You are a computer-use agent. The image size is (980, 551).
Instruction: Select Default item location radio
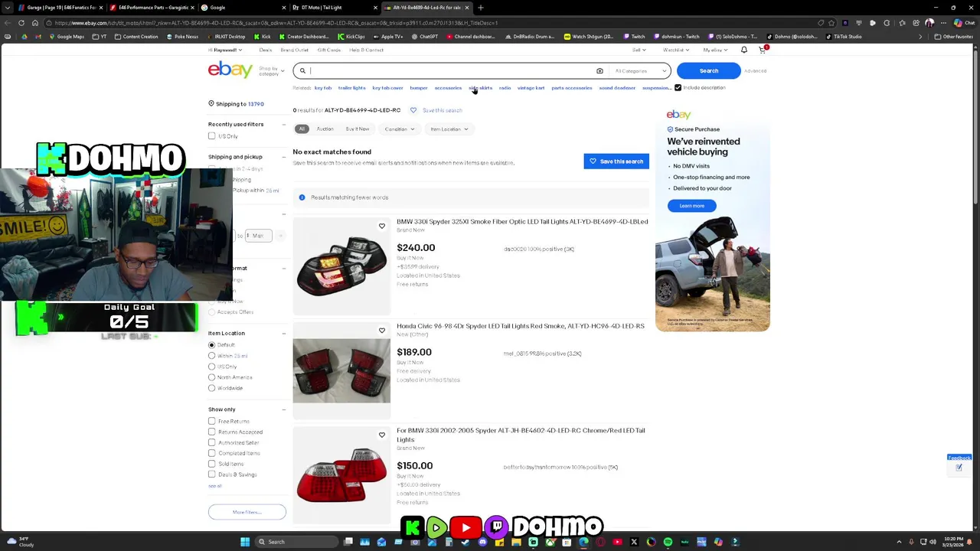(212, 345)
